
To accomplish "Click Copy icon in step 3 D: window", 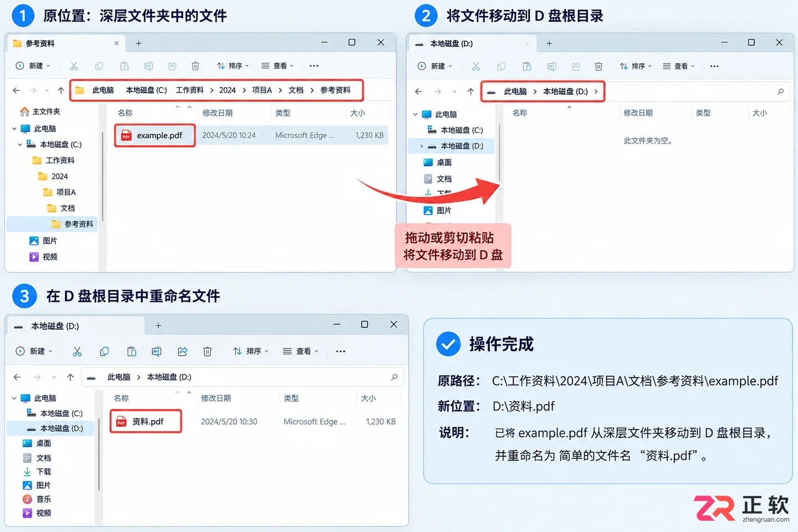I will 104,351.
